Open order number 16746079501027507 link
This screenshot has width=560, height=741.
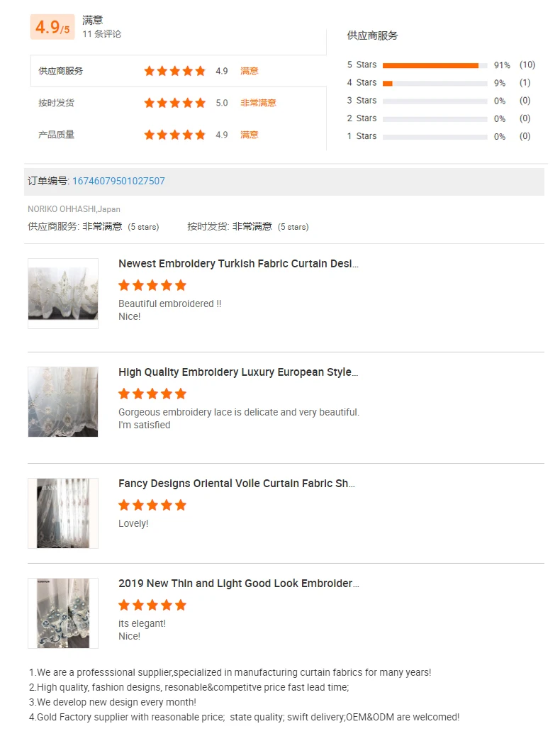118,181
